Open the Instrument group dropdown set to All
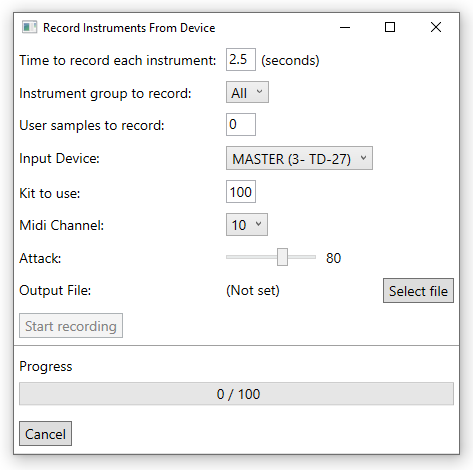Viewport: 473px width, 470px height. click(247, 92)
